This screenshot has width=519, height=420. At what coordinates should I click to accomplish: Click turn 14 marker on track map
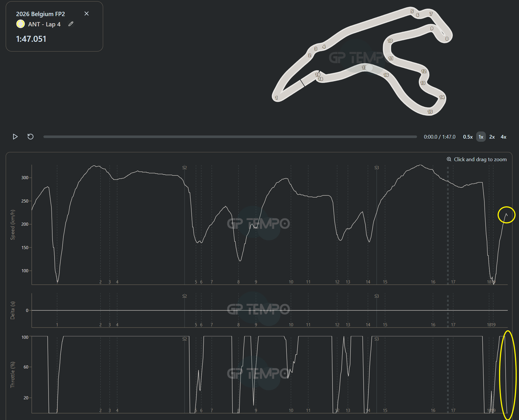click(x=442, y=97)
